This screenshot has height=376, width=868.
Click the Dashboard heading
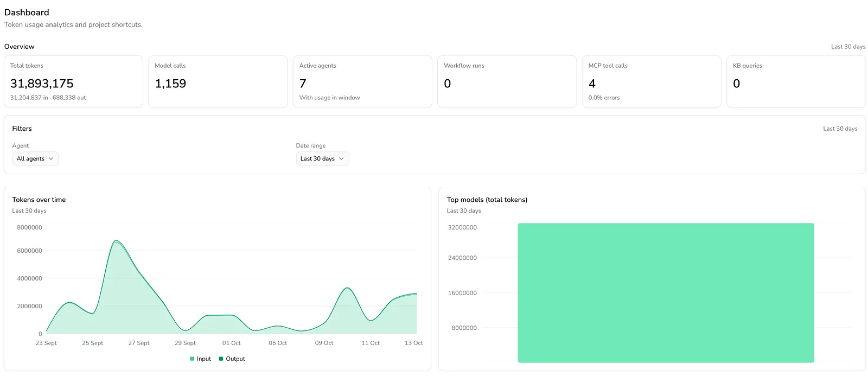click(x=27, y=12)
